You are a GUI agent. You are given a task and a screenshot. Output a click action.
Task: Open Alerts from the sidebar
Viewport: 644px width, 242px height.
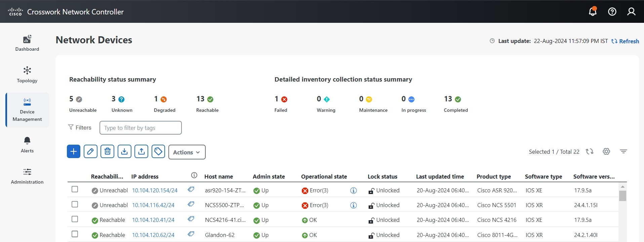(x=27, y=145)
